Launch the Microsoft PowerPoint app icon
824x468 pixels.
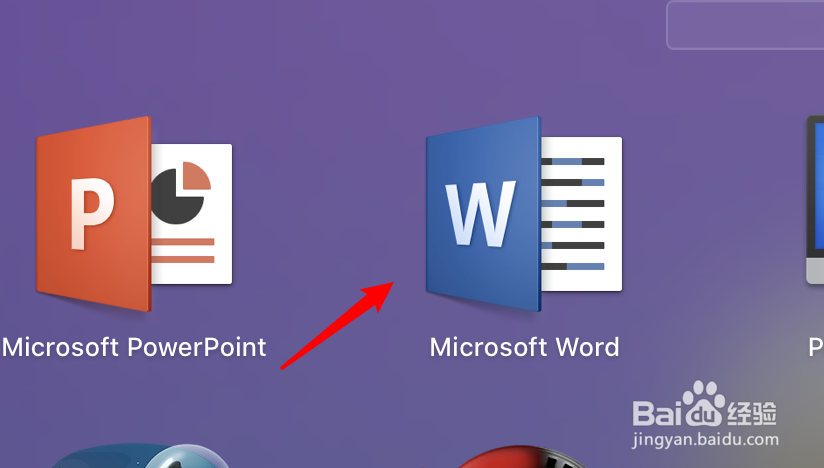point(134,214)
